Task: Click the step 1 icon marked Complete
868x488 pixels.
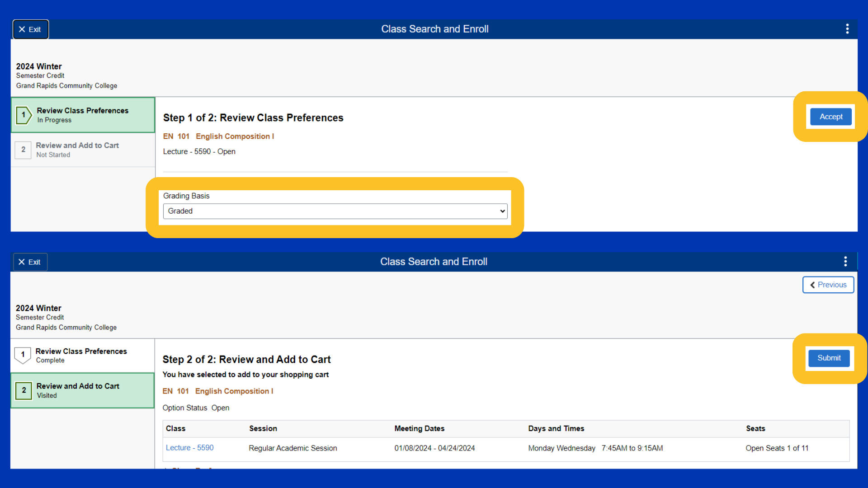Action: tap(23, 355)
